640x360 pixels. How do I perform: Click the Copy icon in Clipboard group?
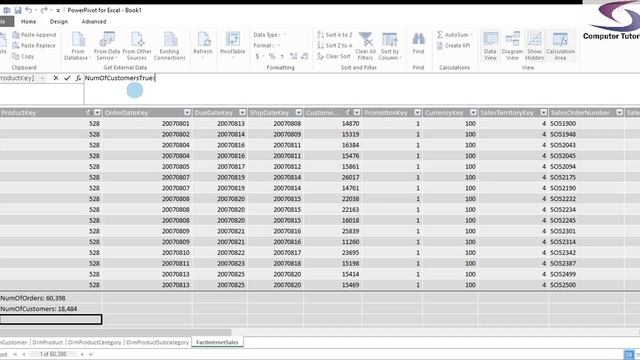[16, 56]
